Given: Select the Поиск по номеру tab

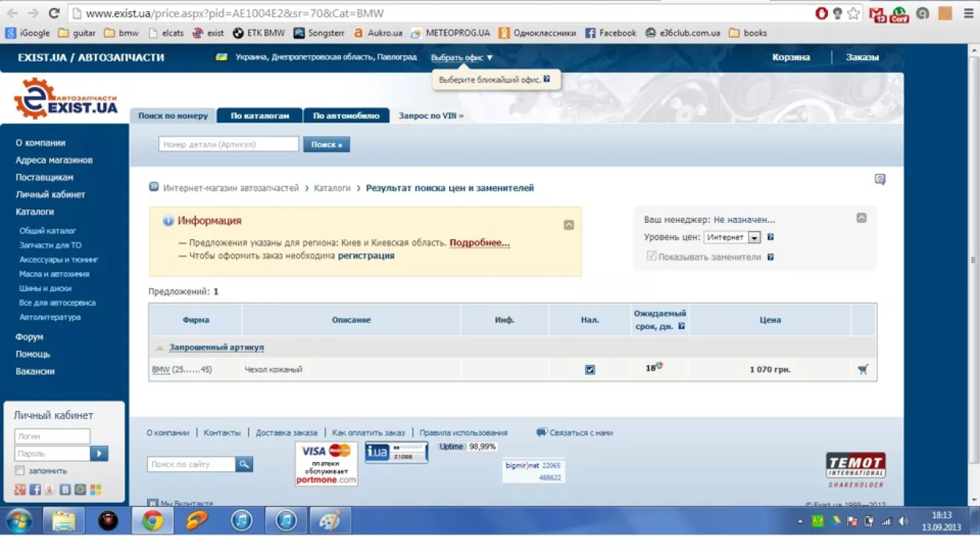Looking at the screenshot, I should point(173,116).
